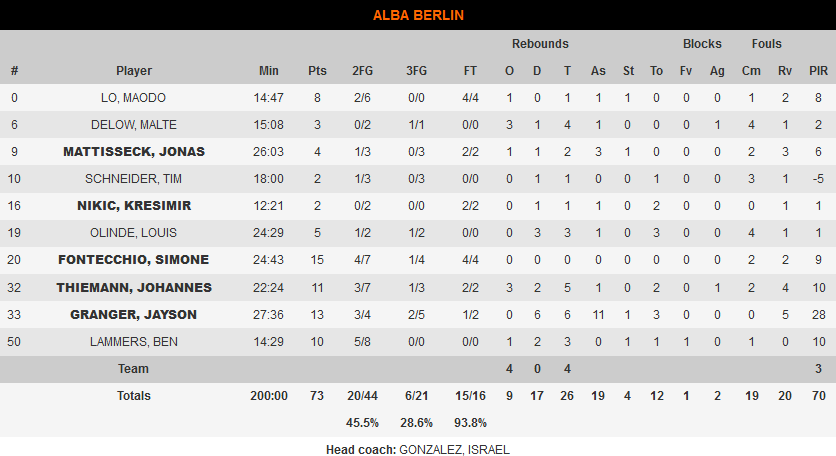Open player link MATTISSECK, JONAS
This screenshot has width=836, height=456.
(134, 152)
